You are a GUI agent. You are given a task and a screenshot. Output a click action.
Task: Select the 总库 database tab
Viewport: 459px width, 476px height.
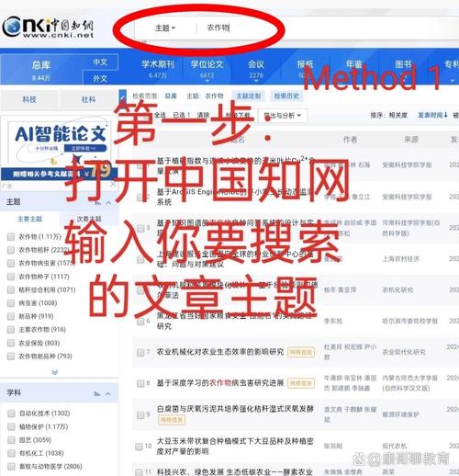click(x=40, y=70)
